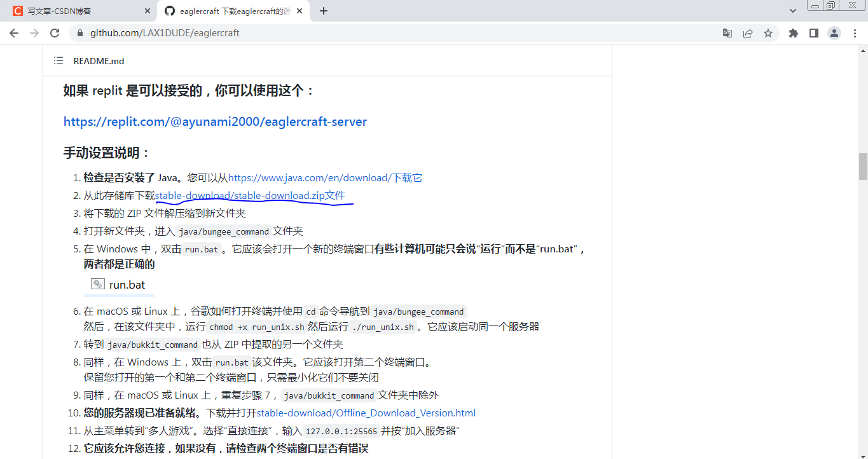The width and height of the screenshot is (868, 459).
Task: Open the Chrome profile avatar
Action: [x=834, y=33]
